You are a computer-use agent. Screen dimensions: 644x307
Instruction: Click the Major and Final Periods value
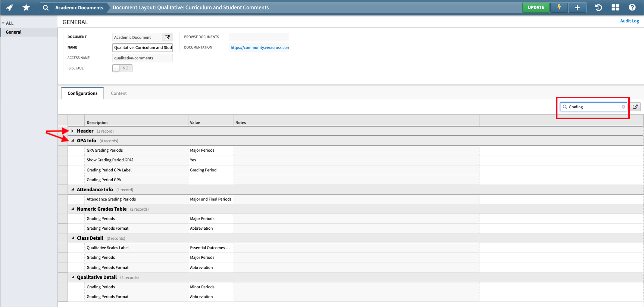pyautogui.click(x=211, y=199)
